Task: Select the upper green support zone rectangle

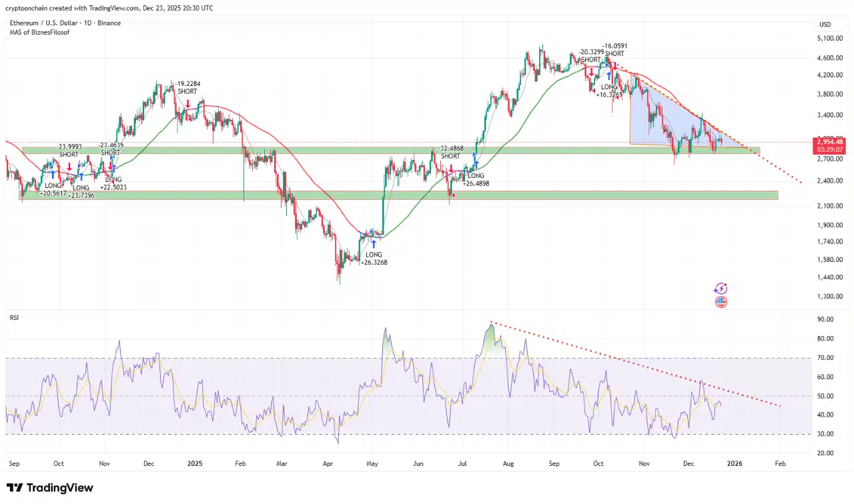Action: tap(390, 151)
